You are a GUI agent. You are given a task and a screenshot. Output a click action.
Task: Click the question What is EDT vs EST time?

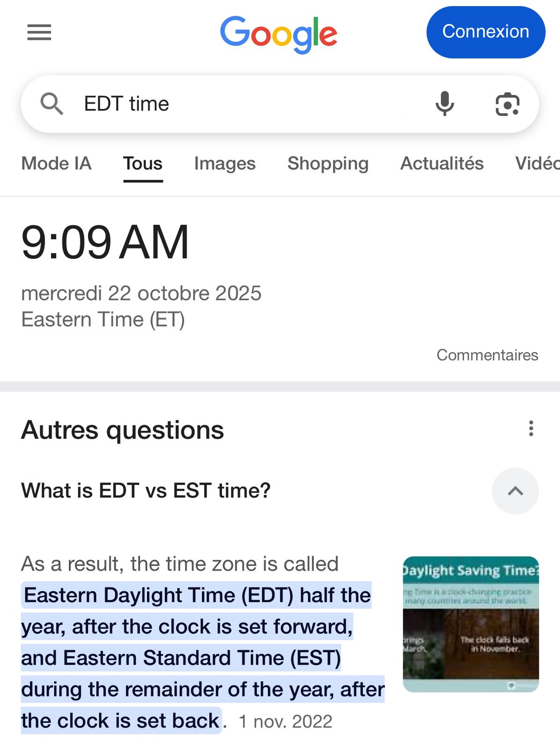pos(146,491)
